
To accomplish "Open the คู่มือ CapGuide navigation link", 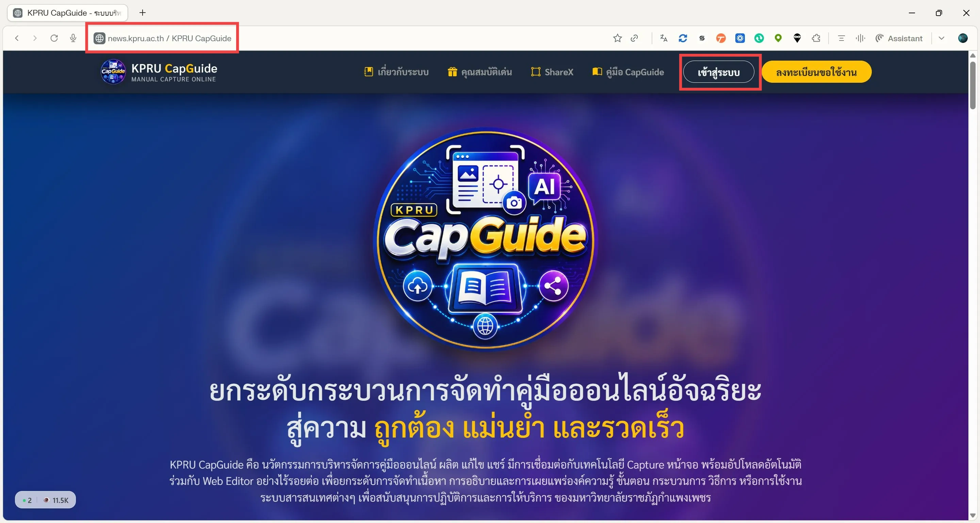I will pyautogui.click(x=628, y=72).
